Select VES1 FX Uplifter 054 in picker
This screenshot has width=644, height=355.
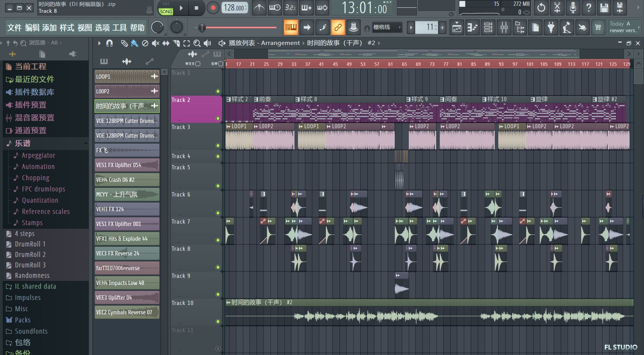[127, 165]
